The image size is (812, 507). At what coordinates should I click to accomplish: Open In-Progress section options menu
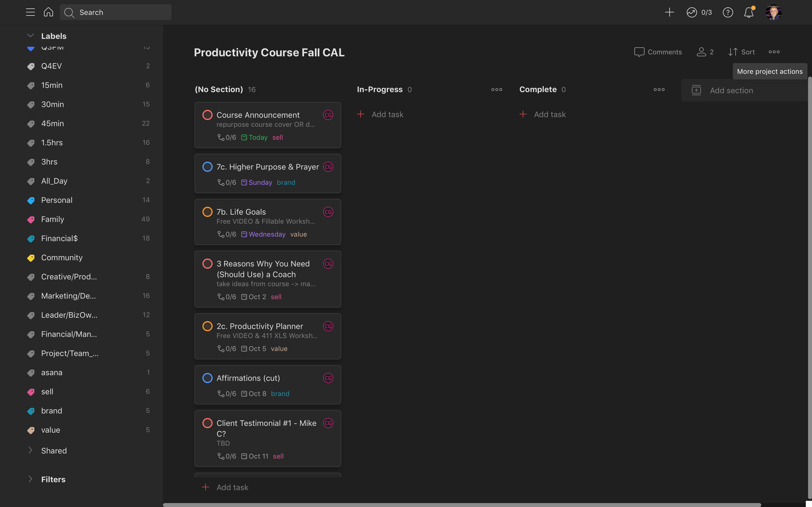coord(497,90)
